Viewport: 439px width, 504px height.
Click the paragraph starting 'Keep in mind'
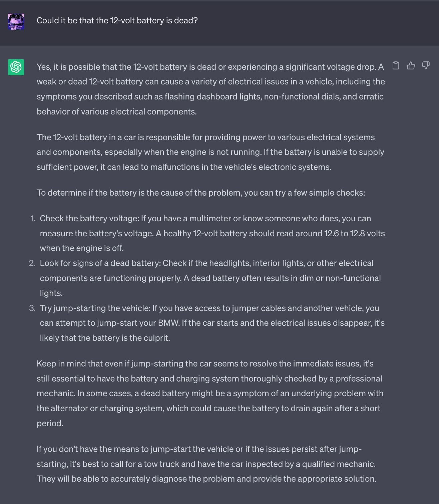[210, 393]
